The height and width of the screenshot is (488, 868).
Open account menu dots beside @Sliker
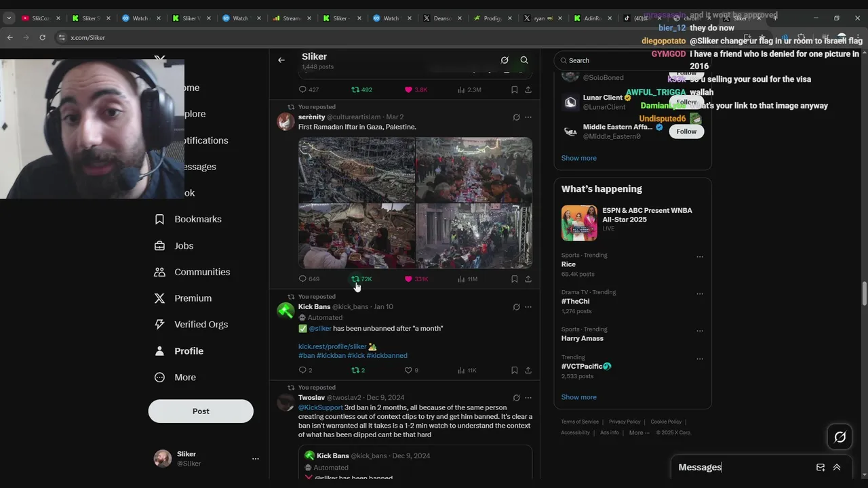256,459
